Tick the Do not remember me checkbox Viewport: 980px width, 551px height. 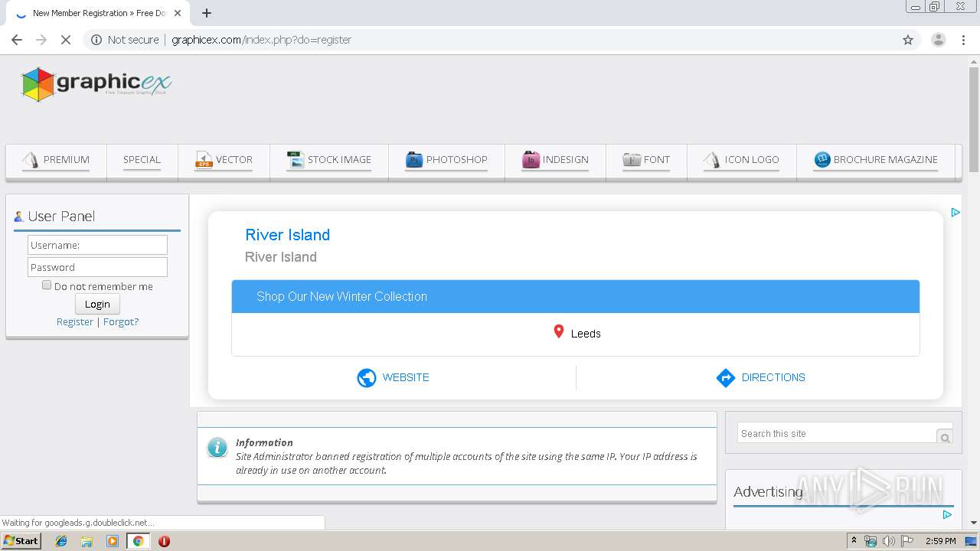point(47,285)
